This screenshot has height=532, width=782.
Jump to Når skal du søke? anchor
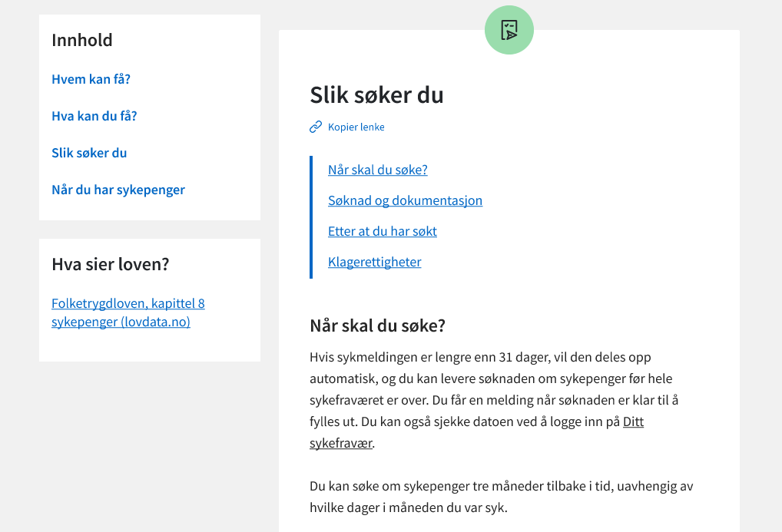pos(377,170)
